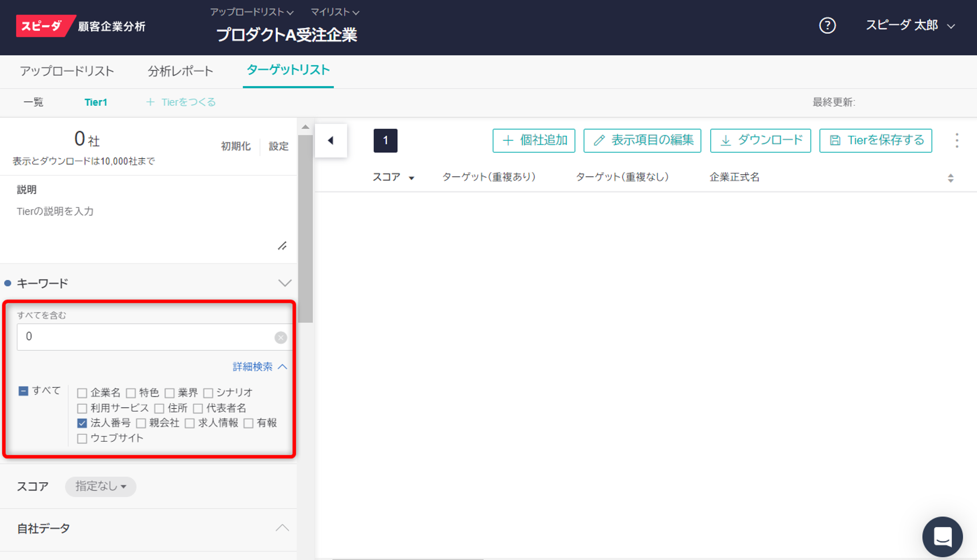This screenshot has width=977, height=560.
Task: Click the Tierを保存する button
Action: pyautogui.click(x=875, y=141)
